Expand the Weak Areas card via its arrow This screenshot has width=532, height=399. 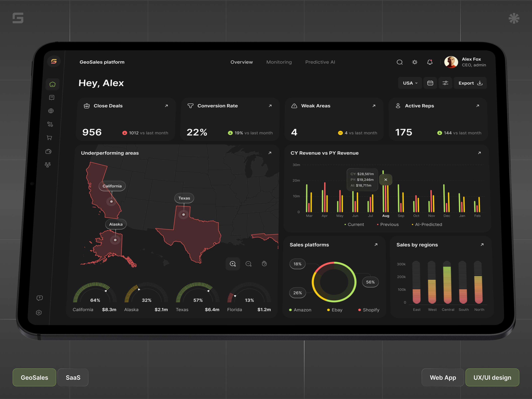(374, 106)
